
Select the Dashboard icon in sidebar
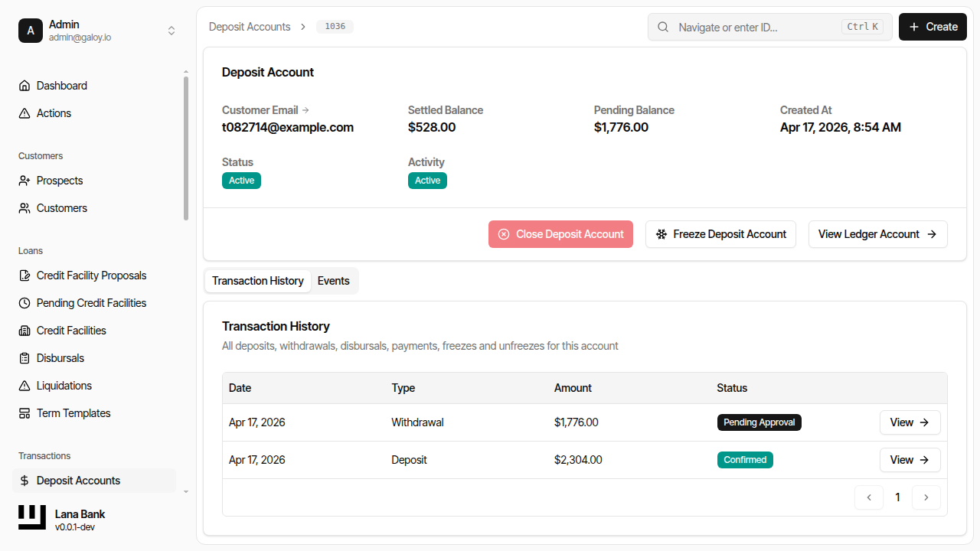[x=24, y=85]
